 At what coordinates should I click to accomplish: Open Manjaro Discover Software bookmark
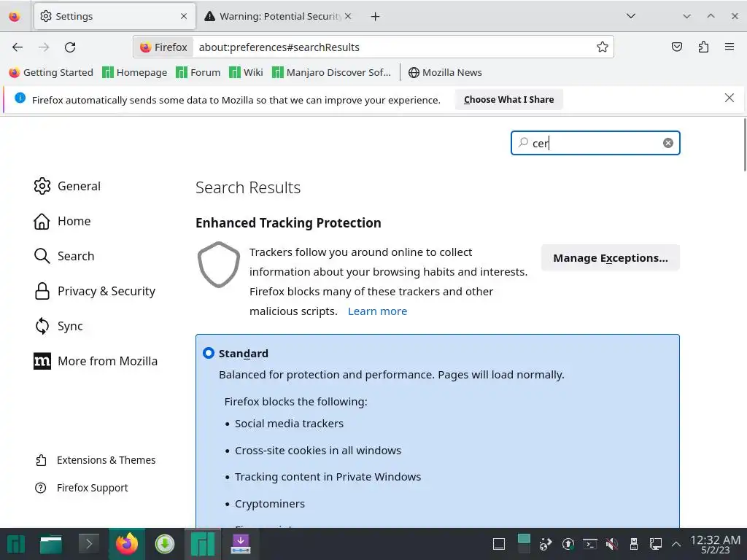[331, 72]
